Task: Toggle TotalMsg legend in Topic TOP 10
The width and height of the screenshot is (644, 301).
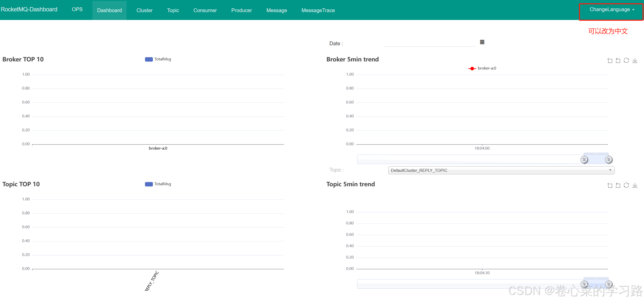Action: pyautogui.click(x=158, y=184)
